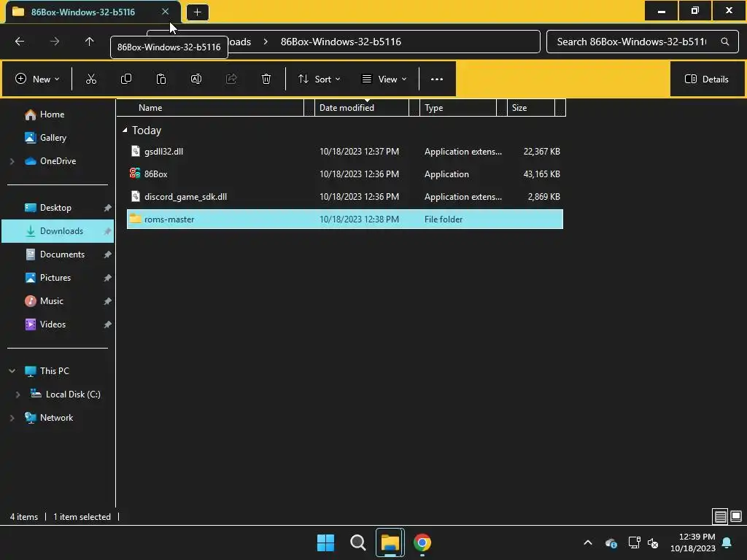Expand OneDrive in navigation pane
The width and height of the screenshot is (747, 560).
[12, 161]
